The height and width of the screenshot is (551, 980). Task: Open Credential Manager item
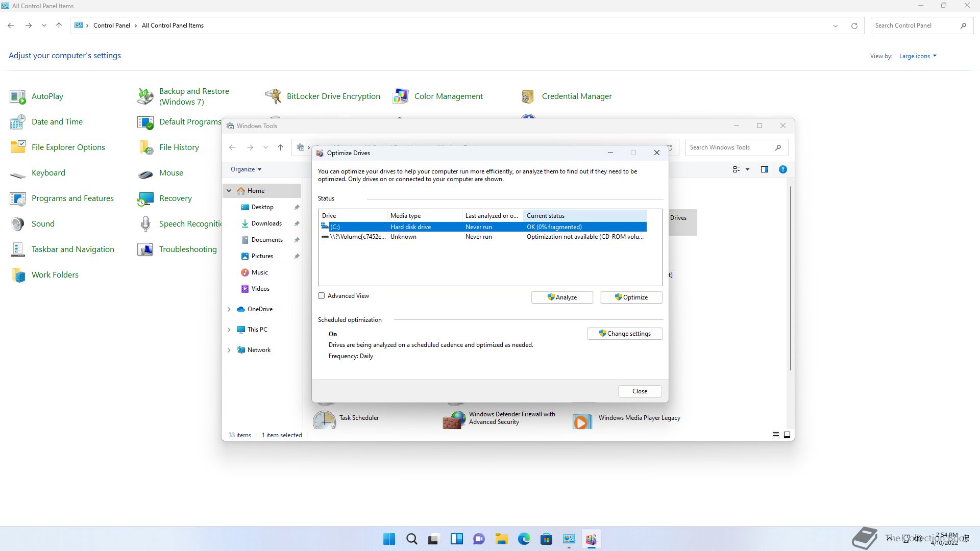(566, 96)
